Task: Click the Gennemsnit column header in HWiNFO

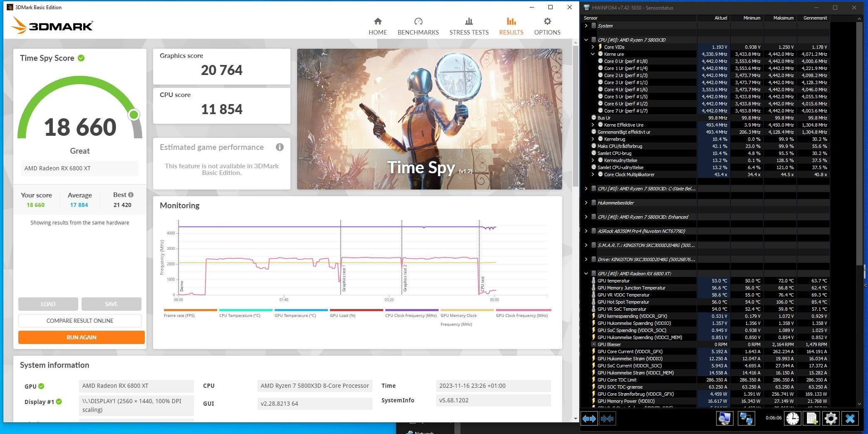Action: click(x=813, y=18)
